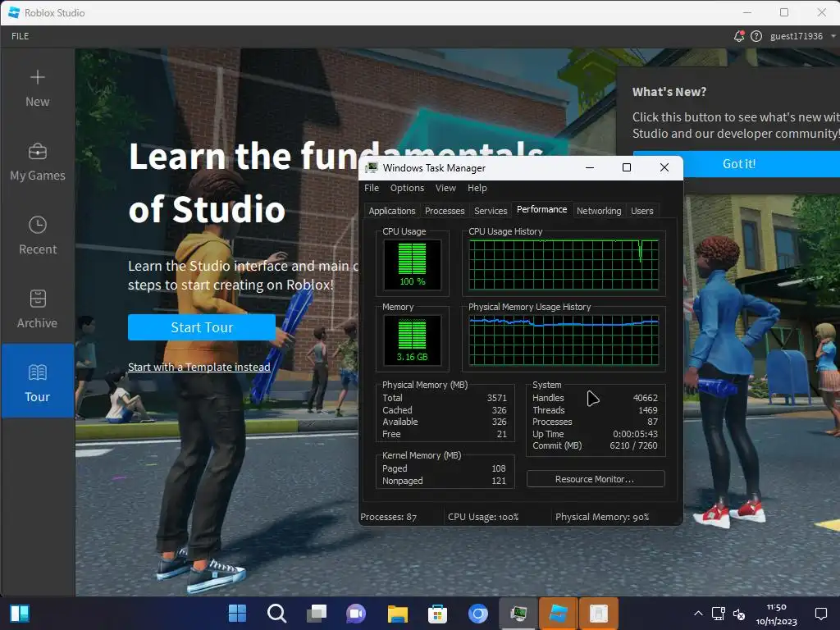Click the muted volume tray icon
This screenshot has width=840, height=630.
739,614
